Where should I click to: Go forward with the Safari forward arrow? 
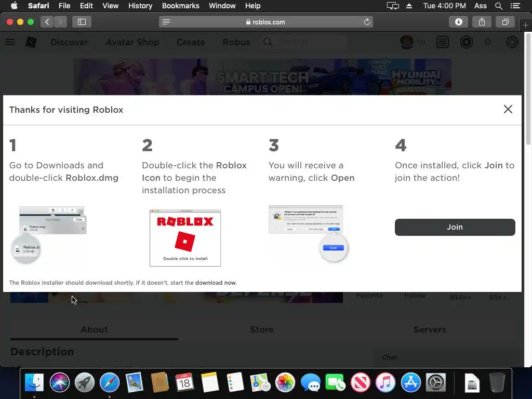(60, 22)
